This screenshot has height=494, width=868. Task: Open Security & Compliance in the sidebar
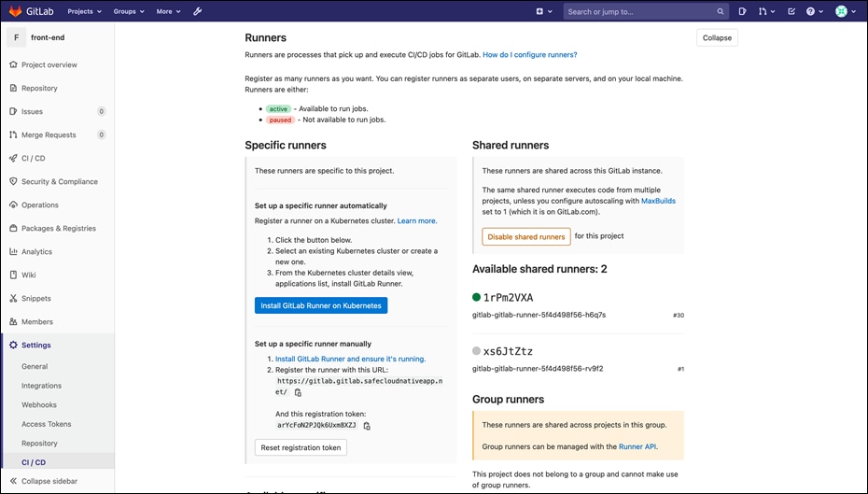59,182
